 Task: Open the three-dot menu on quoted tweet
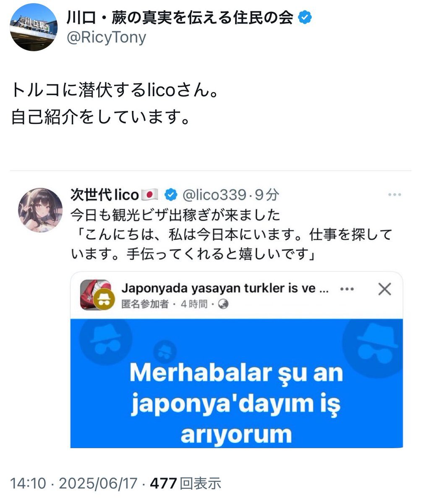395,195
